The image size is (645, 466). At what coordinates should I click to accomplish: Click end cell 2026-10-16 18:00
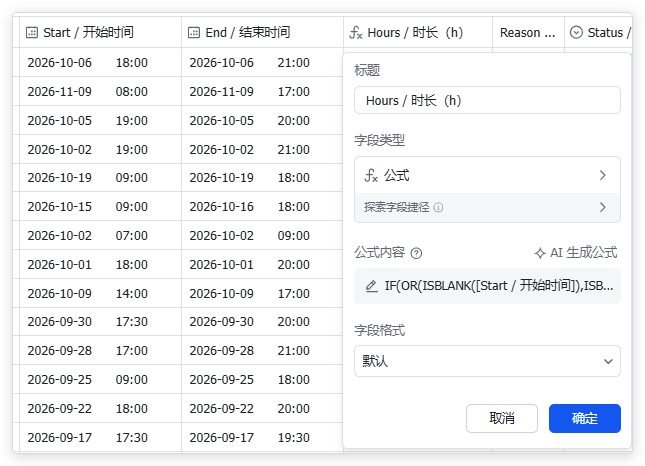click(262, 206)
